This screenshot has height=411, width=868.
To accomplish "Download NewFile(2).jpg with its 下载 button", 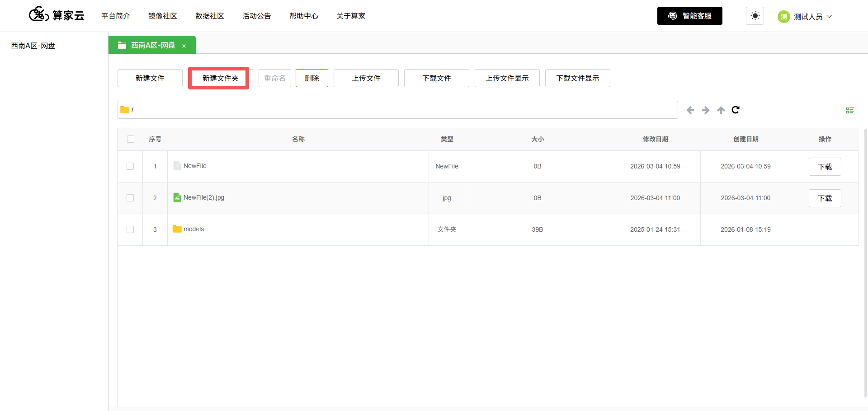I will click(x=825, y=198).
